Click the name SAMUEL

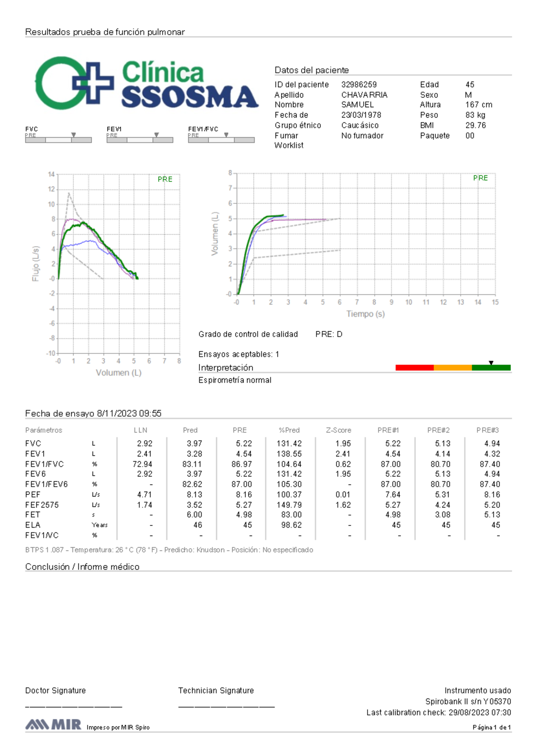coord(357,105)
